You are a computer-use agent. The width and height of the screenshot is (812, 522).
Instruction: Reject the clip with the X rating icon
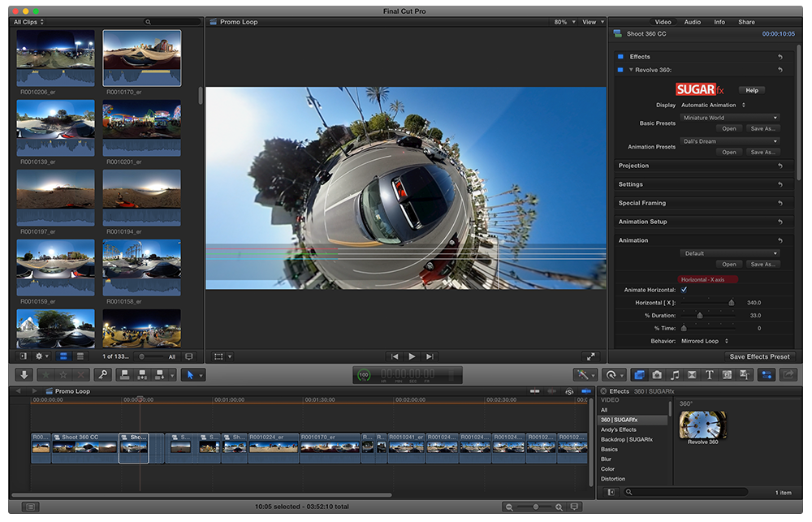coord(80,374)
